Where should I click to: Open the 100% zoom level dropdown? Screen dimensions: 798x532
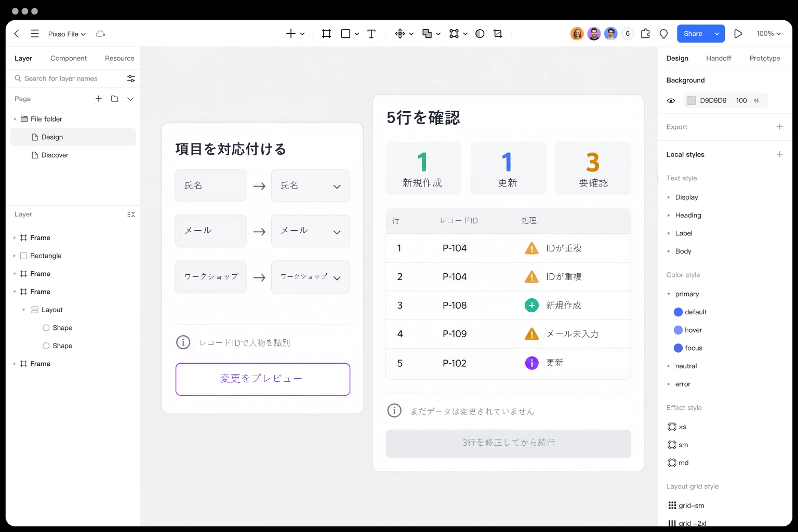pos(769,34)
